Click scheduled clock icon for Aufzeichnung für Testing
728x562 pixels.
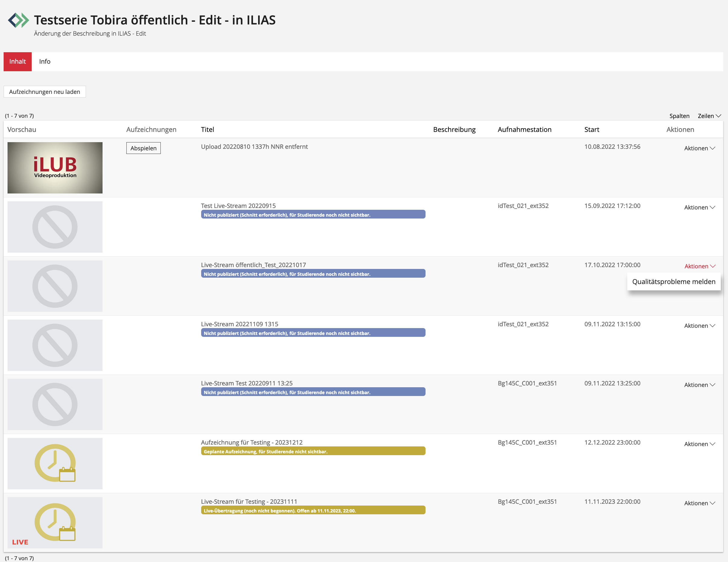coord(55,463)
